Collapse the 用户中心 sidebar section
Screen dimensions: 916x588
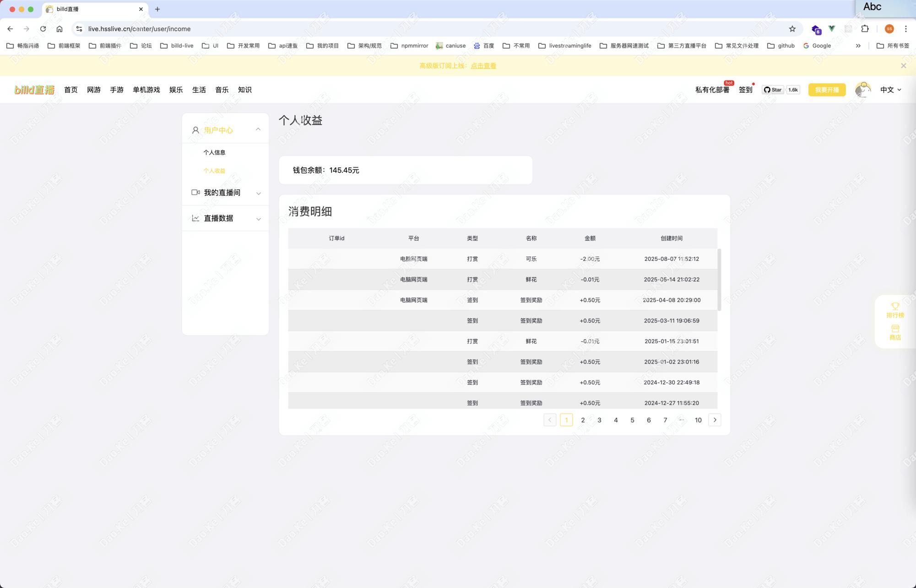pyautogui.click(x=258, y=129)
